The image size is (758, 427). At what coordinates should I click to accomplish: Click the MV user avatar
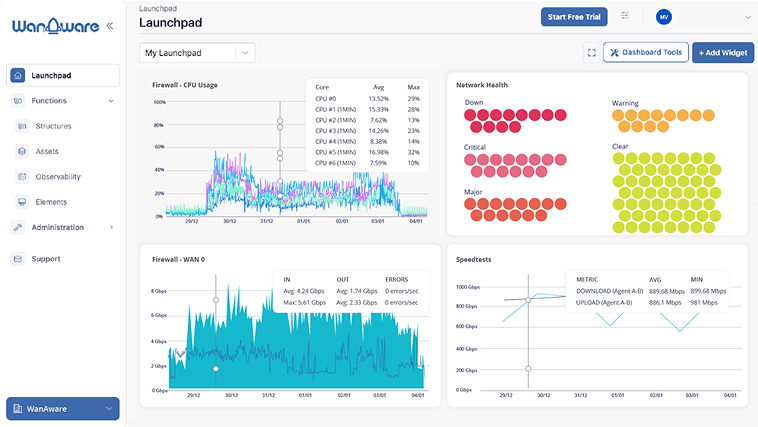664,17
